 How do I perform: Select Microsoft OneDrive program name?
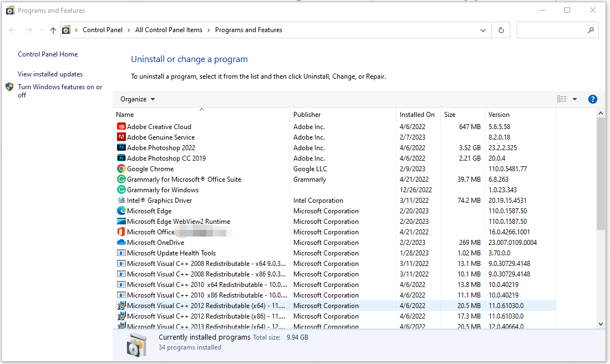(x=156, y=243)
